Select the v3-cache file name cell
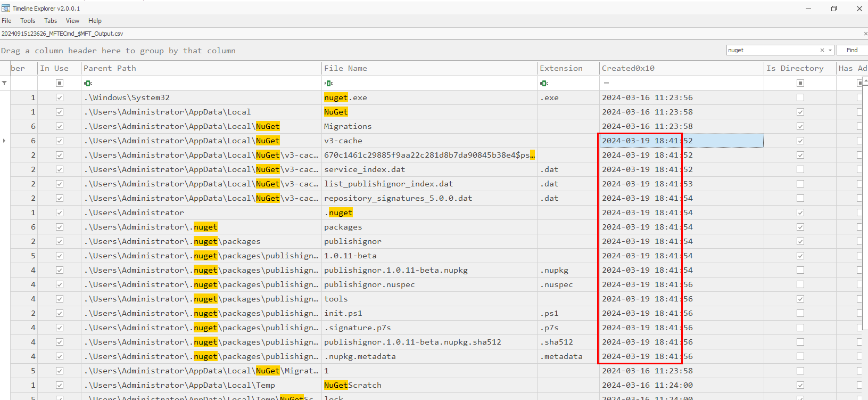Image resolution: width=868 pixels, height=400 pixels. point(429,141)
